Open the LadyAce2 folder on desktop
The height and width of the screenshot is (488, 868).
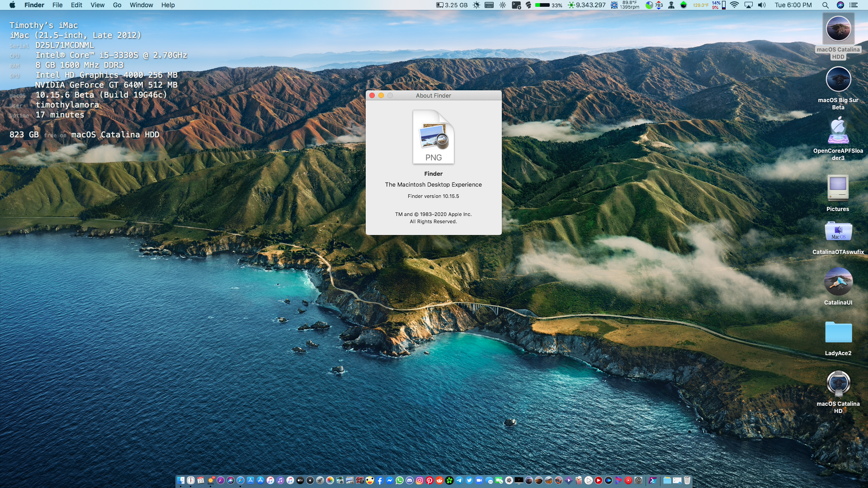(838, 333)
